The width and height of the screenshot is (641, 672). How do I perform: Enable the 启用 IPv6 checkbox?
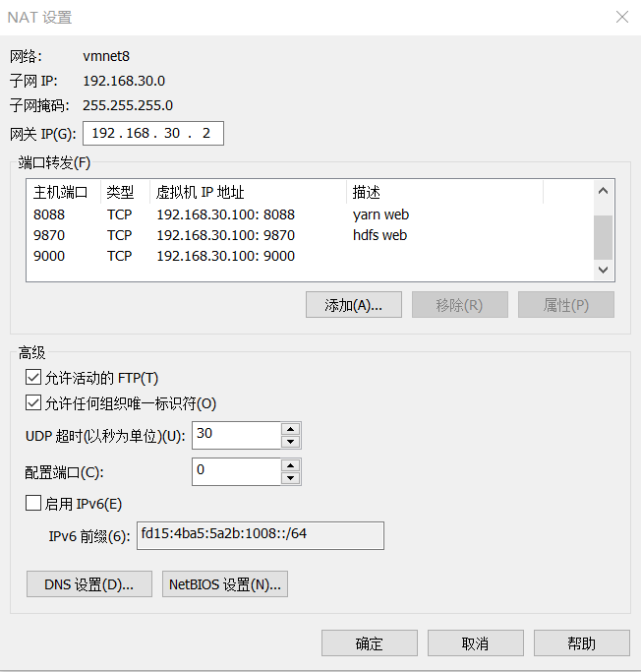tap(33, 504)
